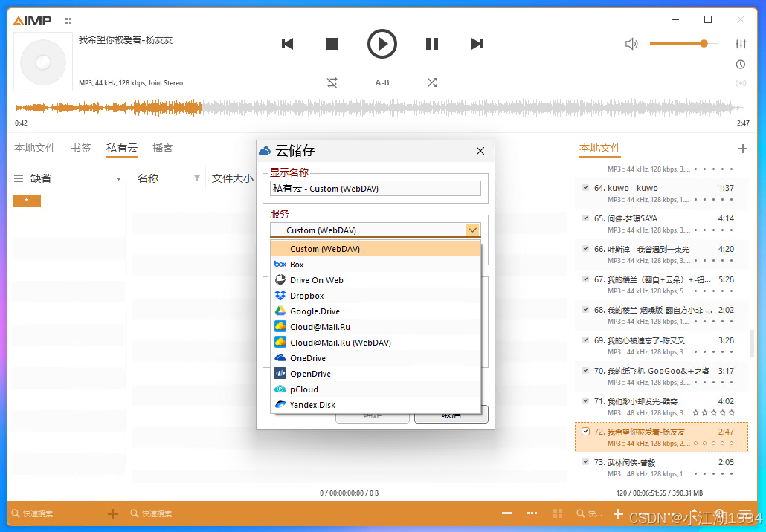Uncheck track 68 checkbox
This screenshot has width=766, height=532.
click(x=585, y=309)
